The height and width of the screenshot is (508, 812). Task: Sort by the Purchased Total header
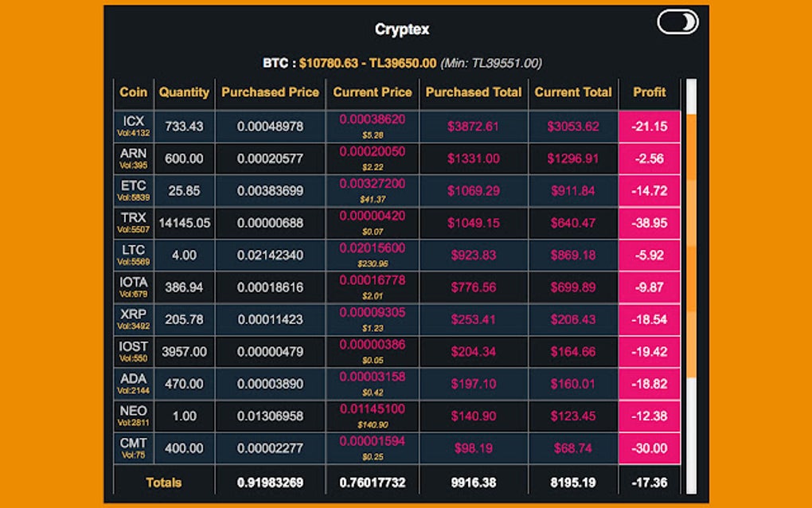coord(474,92)
